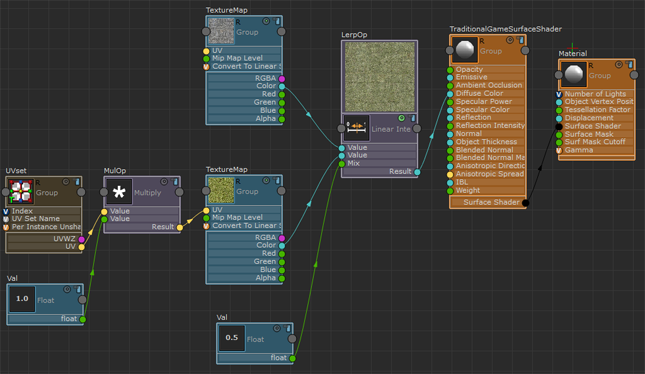Click the green Mix input port on LerpOp
The height and width of the screenshot is (374, 645).
click(x=342, y=164)
